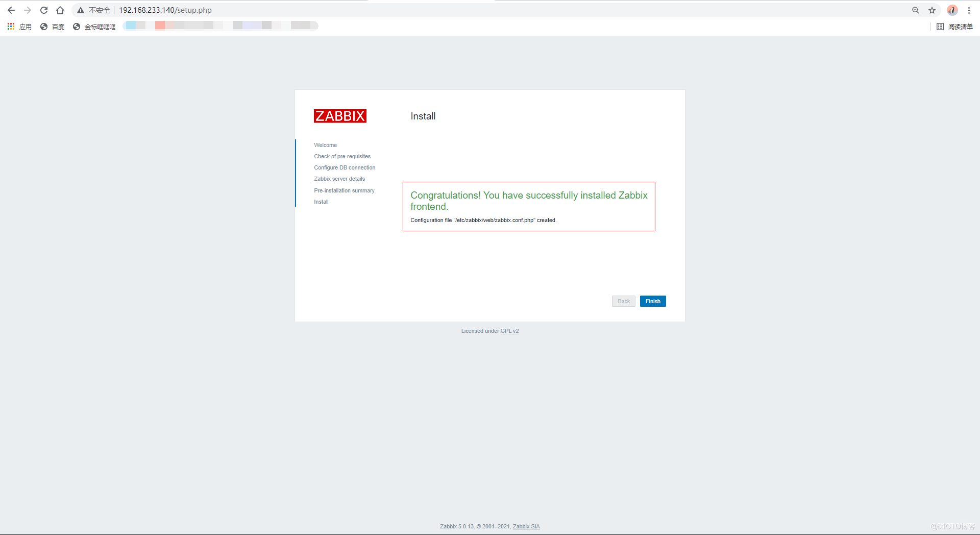
Task: Open the 百度 bookmark
Action: click(x=53, y=27)
